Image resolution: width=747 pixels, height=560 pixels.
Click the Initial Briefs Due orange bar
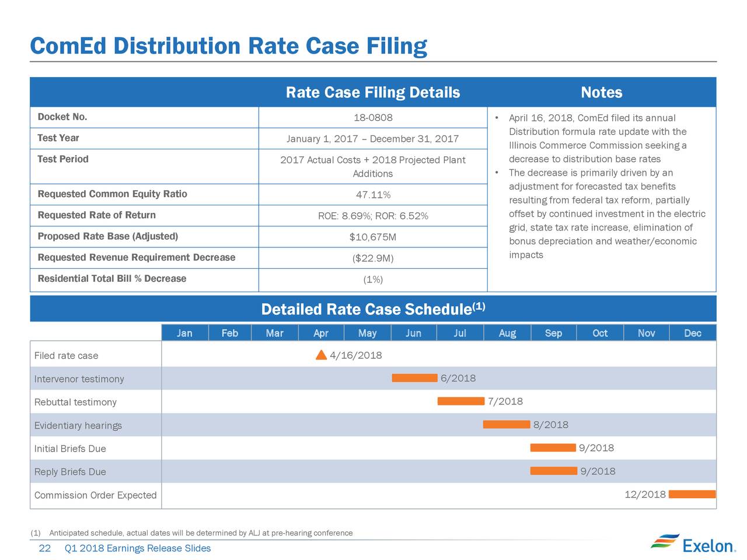pos(553,447)
